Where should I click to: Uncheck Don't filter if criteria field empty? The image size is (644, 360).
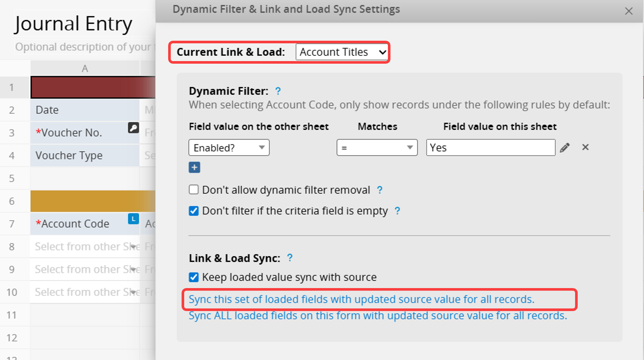point(194,211)
